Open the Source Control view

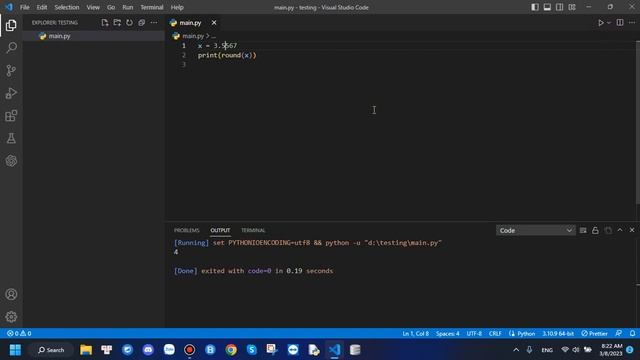(11, 70)
